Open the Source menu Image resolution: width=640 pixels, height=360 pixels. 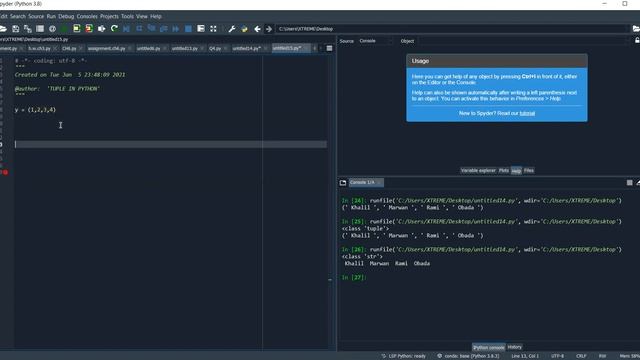[x=36, y=16]
